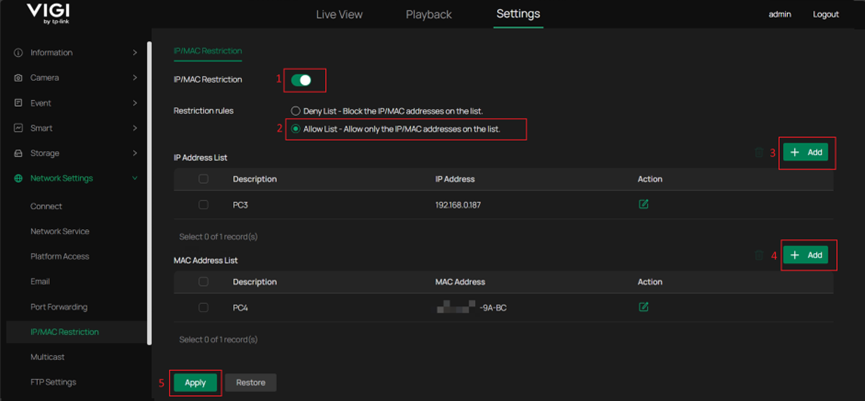Screen dimensions: 865x401
Task: Click the Information sidebar icon
Action: pos(18,53)
